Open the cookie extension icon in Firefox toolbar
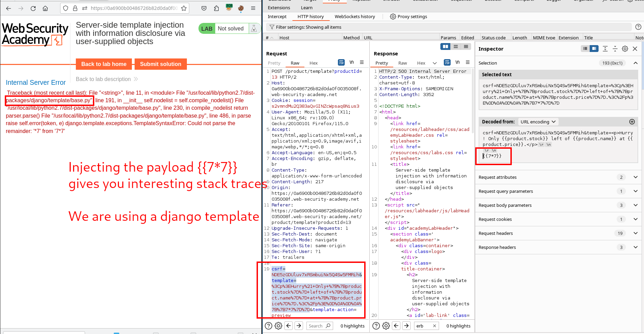This screenshot has width=644, height=334. pos(241,8)
